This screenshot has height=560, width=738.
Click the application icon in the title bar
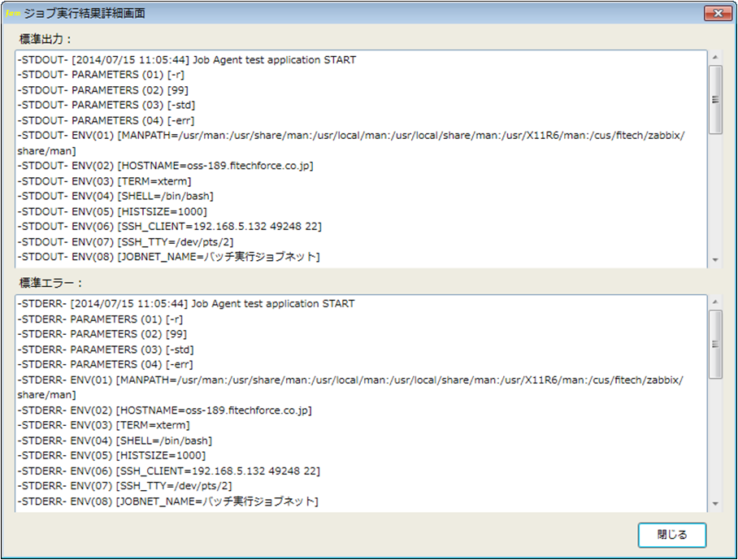(x=13, y=13)
